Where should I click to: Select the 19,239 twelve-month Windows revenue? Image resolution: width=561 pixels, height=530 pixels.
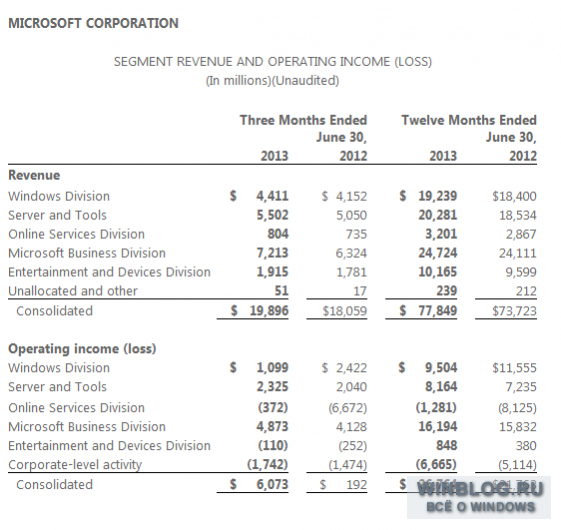pyautogui.click(x=438, y=196)
